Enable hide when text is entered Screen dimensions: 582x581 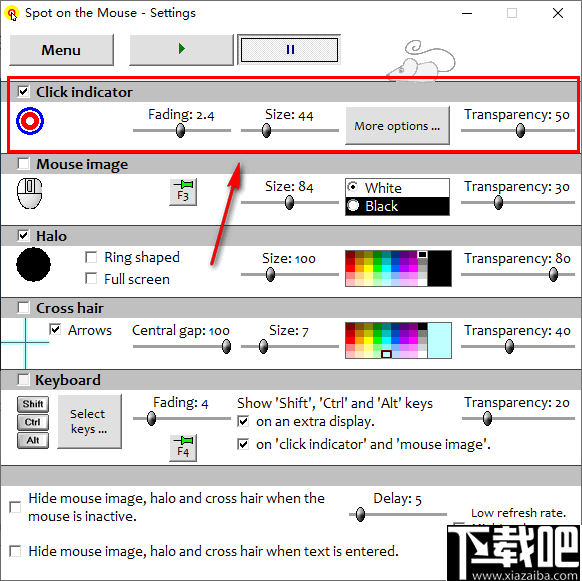pos(15,551)
